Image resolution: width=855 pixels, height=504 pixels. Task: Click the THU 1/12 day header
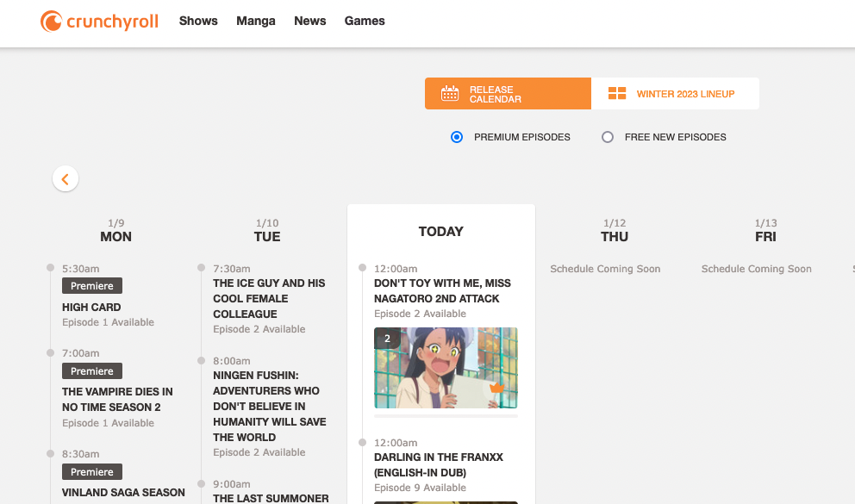pyautogui.click(x=615, y=231)
